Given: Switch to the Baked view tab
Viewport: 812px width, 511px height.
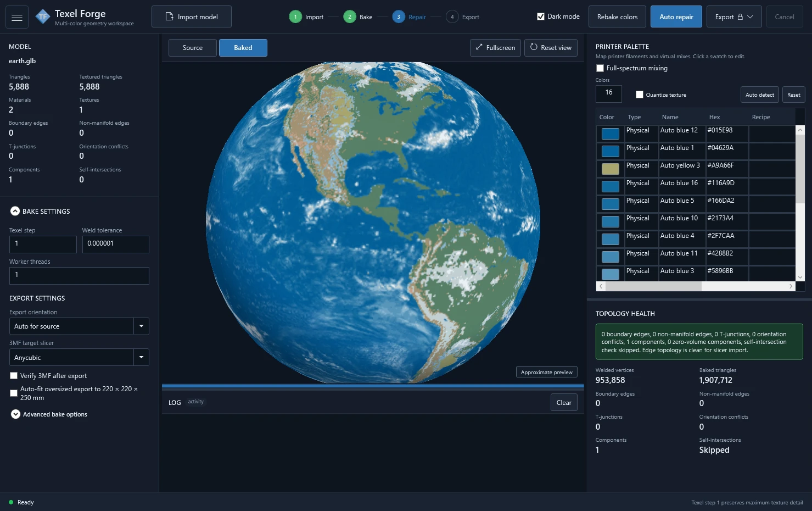Looking at the screenshot, I should [x=243, y=48].
